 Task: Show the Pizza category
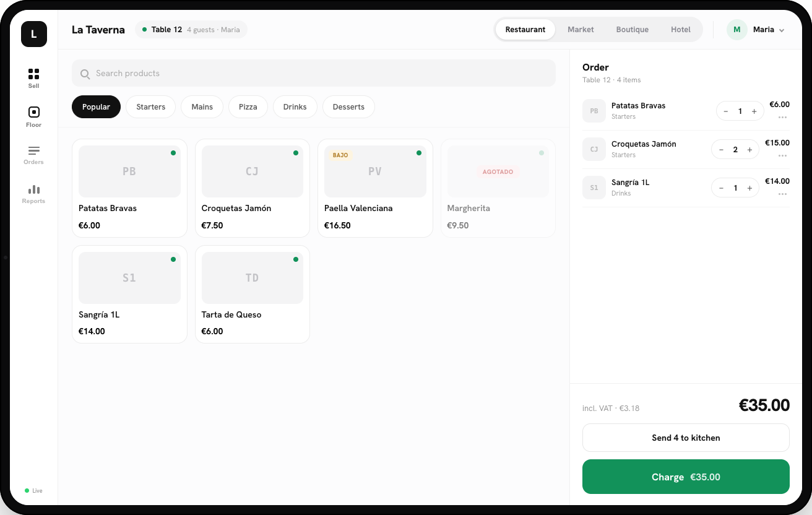pyautogui.click(x=248, y=107)
